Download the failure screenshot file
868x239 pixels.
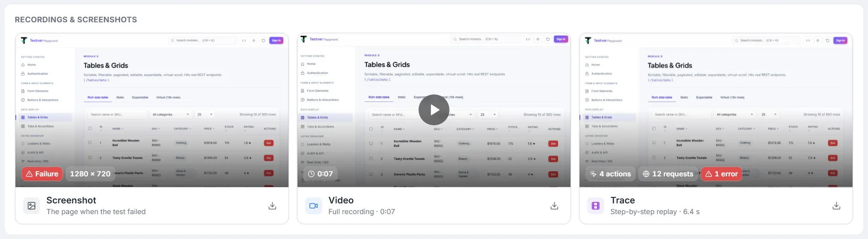click(x=272, y=206)
